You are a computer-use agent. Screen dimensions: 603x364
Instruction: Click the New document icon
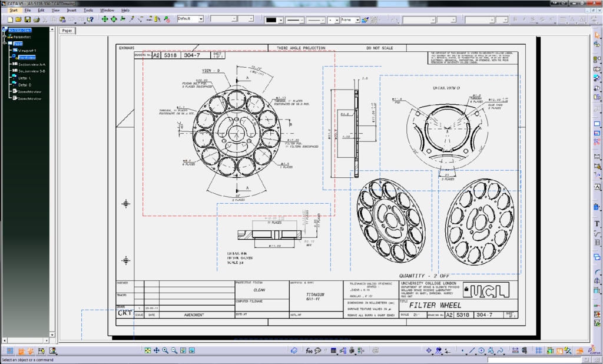point(11,19)
